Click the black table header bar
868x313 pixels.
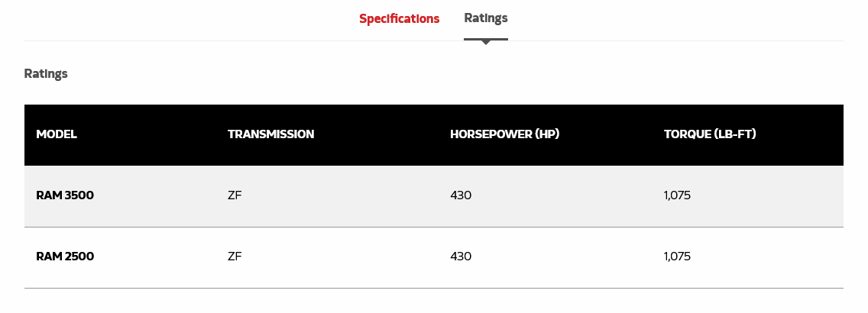434,135
